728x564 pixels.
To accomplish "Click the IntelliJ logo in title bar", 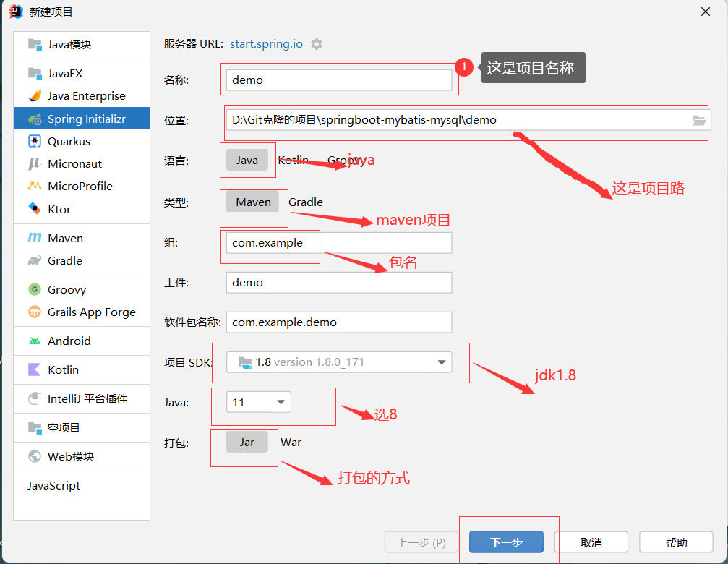I will click(x=16, y=12).
